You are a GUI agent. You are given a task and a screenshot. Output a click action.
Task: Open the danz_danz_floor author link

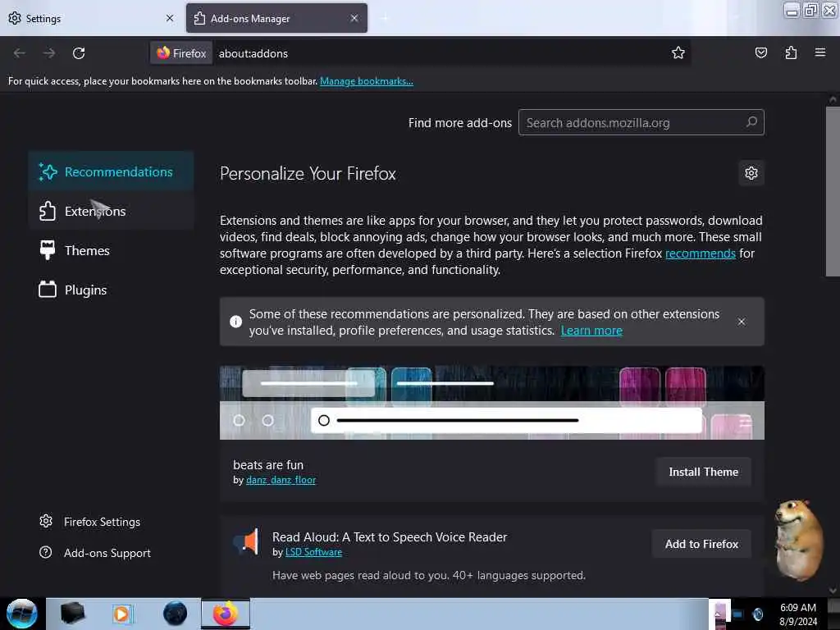[281, 480]
